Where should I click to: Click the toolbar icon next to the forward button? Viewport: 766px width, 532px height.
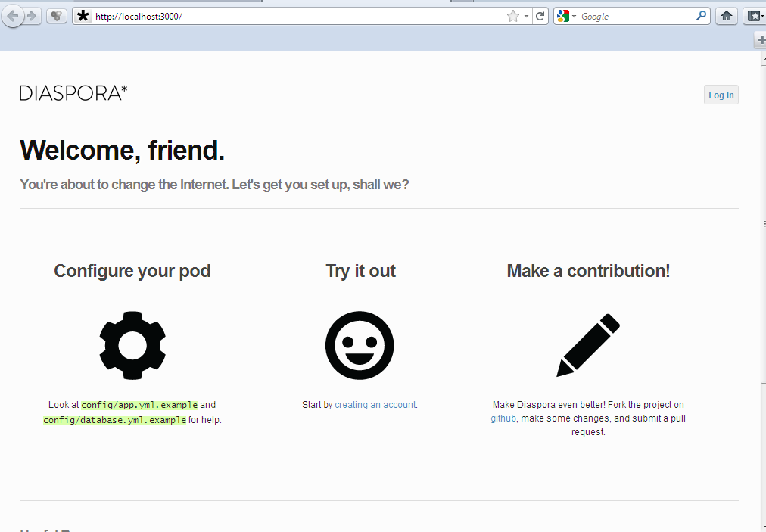pyautogui.click(x=57, y=16)
